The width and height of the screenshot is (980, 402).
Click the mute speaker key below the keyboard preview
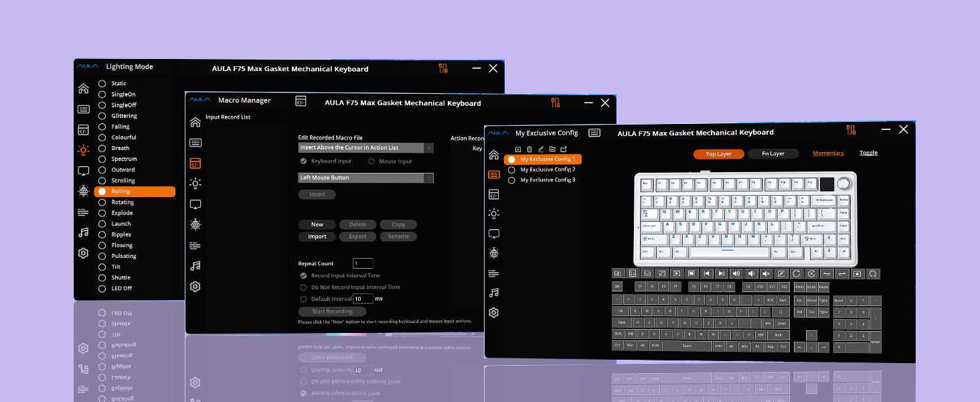click(766, 273)
